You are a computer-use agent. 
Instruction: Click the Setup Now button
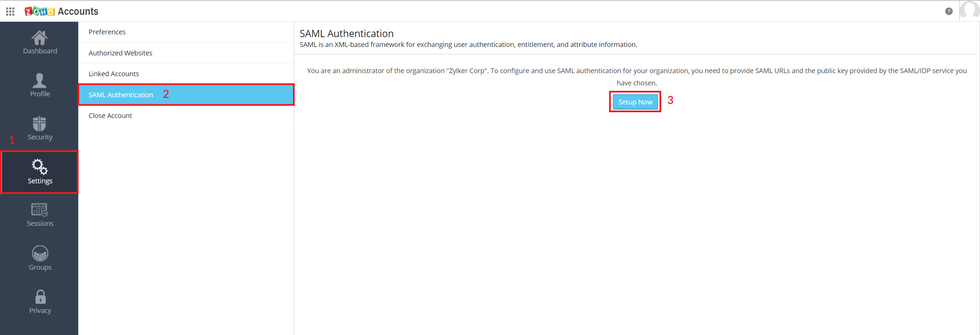pos(635,102)
